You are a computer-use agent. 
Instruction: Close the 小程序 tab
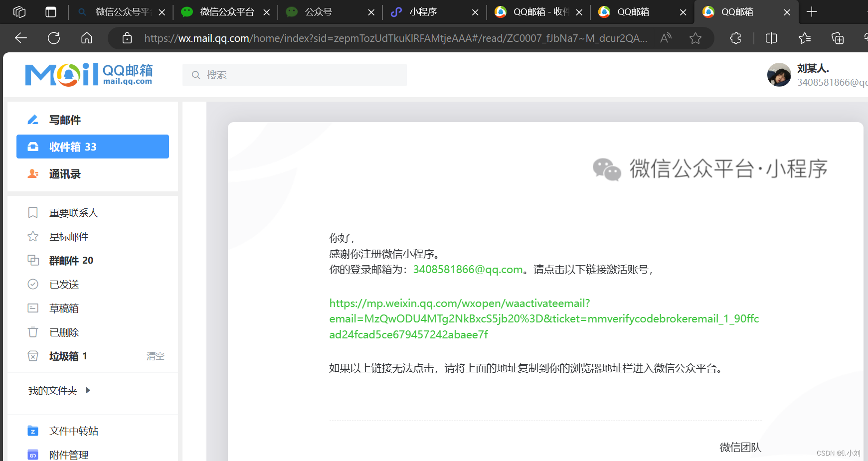coord(475,12)
